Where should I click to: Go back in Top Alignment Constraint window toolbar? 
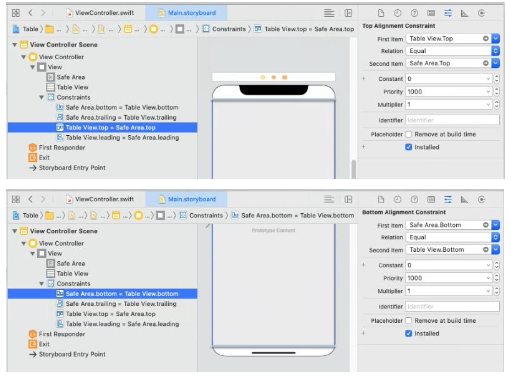pyautogui.click(x=30, y=13)
